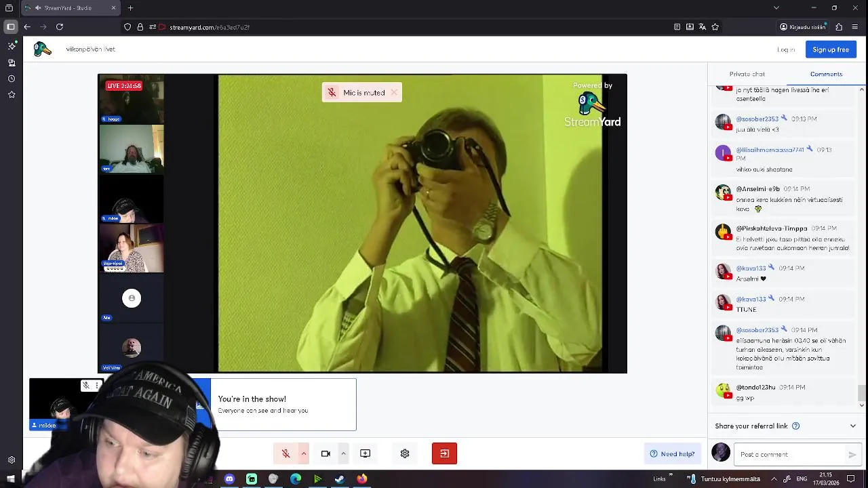The image size is (868, 488).
Task: Open the AI chatbot sparkle sidebar icon
Action: point(12,46)
